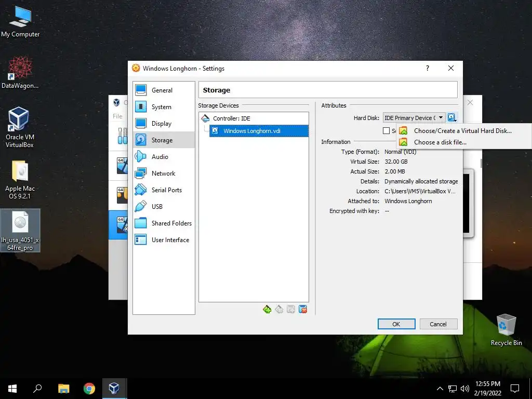Open File Explorer from the taskbar

[x=63, y=389]
